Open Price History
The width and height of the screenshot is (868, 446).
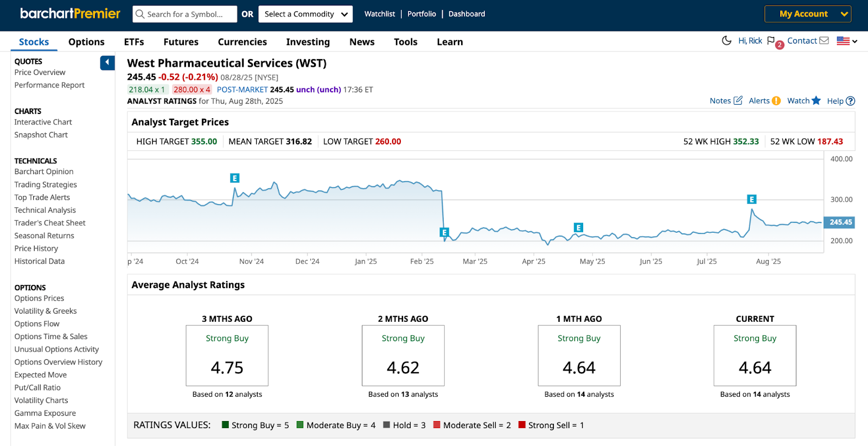36,249
